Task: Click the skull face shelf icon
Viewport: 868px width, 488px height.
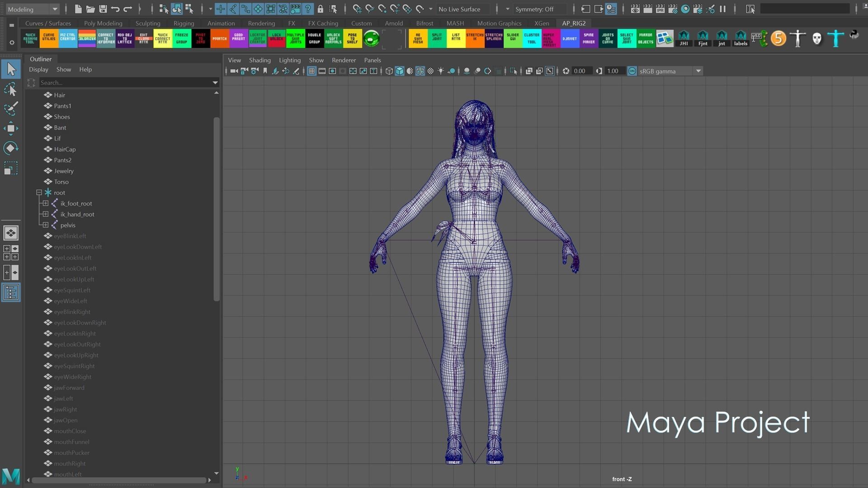Action: point(817,38)
